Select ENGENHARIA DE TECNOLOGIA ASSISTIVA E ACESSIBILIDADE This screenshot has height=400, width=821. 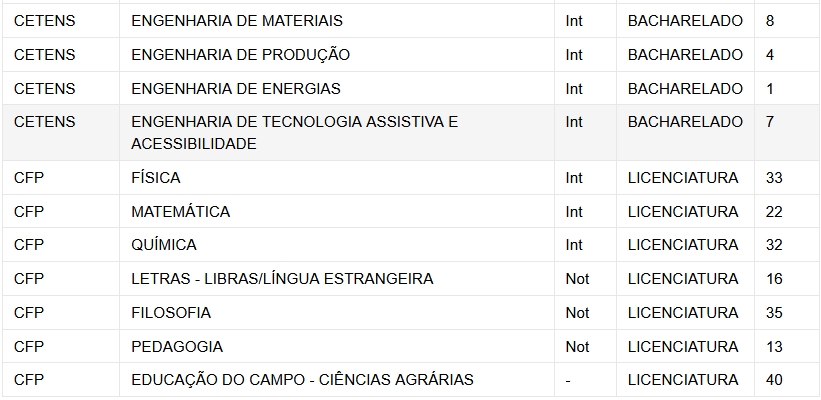294,132
